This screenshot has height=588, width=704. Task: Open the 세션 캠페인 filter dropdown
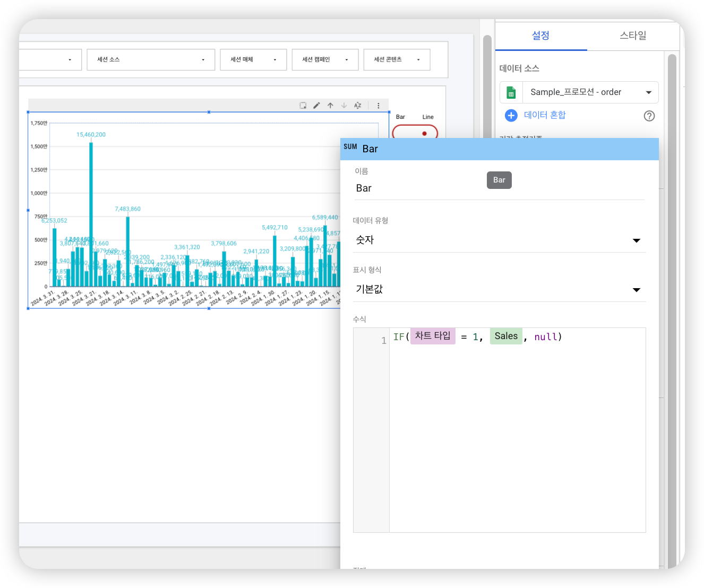(x=325, y=59)
